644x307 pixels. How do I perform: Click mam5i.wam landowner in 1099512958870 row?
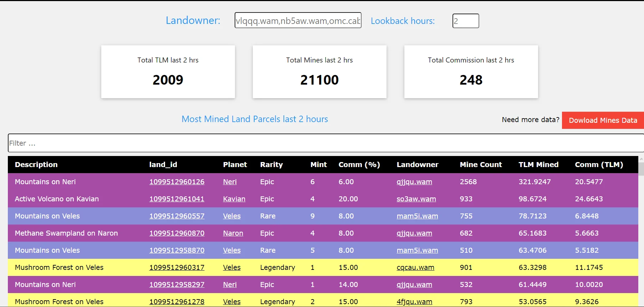point(417,250)
